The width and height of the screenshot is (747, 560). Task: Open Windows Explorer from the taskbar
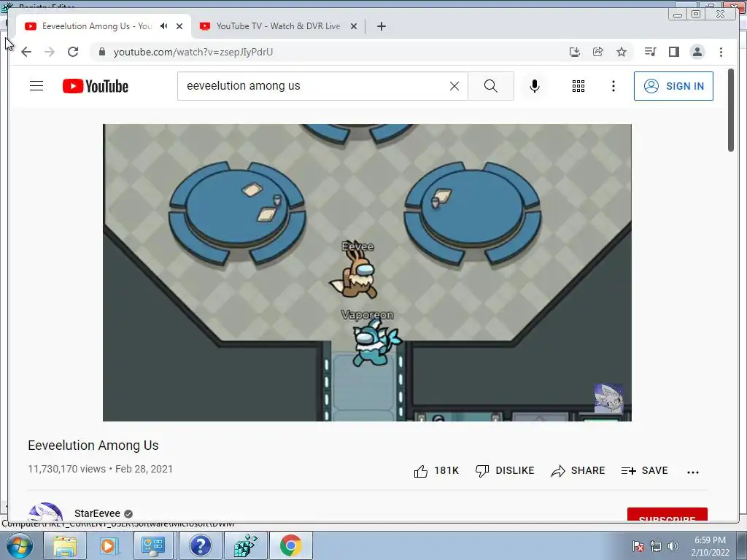(65, 545)
